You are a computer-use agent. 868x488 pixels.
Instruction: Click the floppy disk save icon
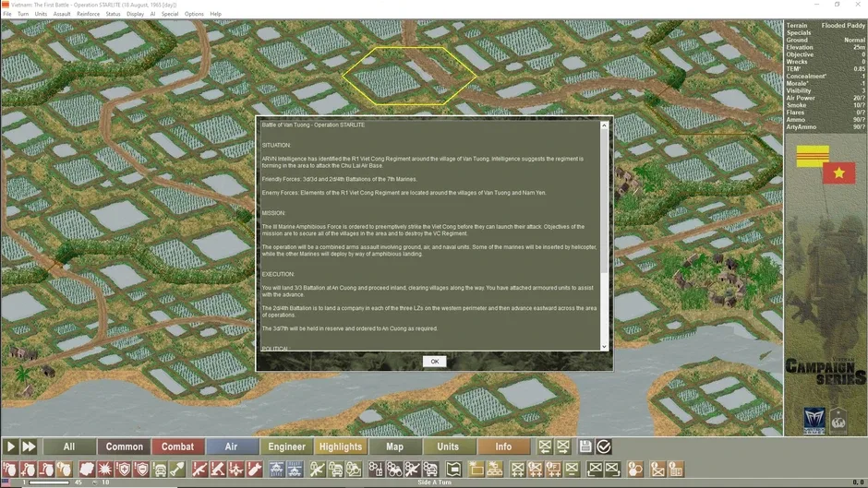pyautogui.click(x=585, y=446)
